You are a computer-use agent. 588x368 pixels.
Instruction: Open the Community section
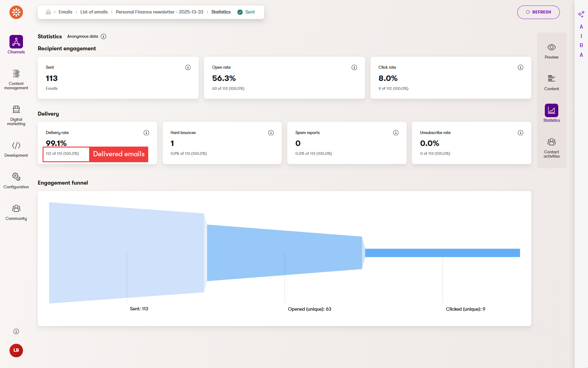(16, 213)
